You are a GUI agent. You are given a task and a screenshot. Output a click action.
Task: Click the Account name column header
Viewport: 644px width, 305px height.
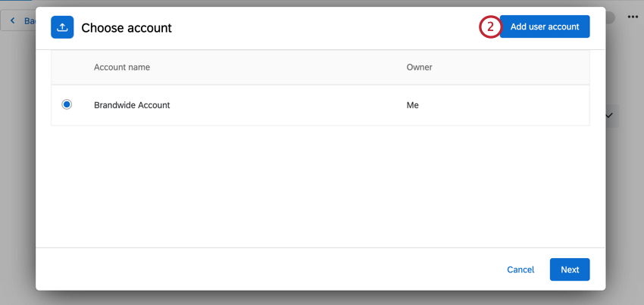click(122, 67)
